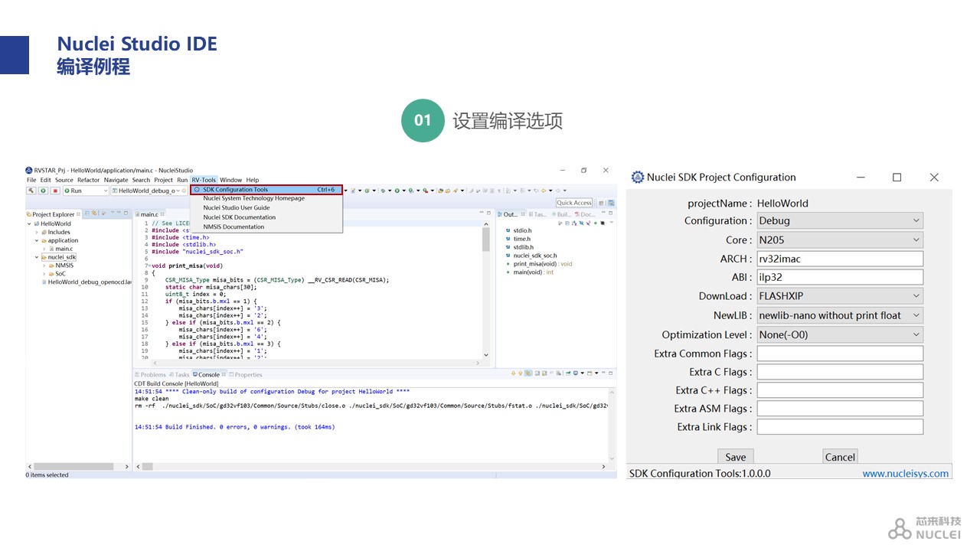Open the File menu
This screenshot has width=980, height=551.
pos(31,180)
